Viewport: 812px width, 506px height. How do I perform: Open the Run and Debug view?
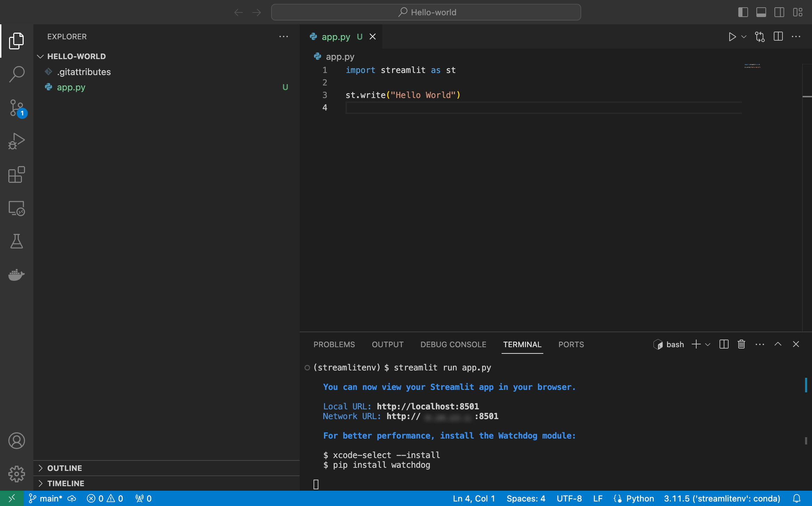pyautogui.click(x=16, y=141)
